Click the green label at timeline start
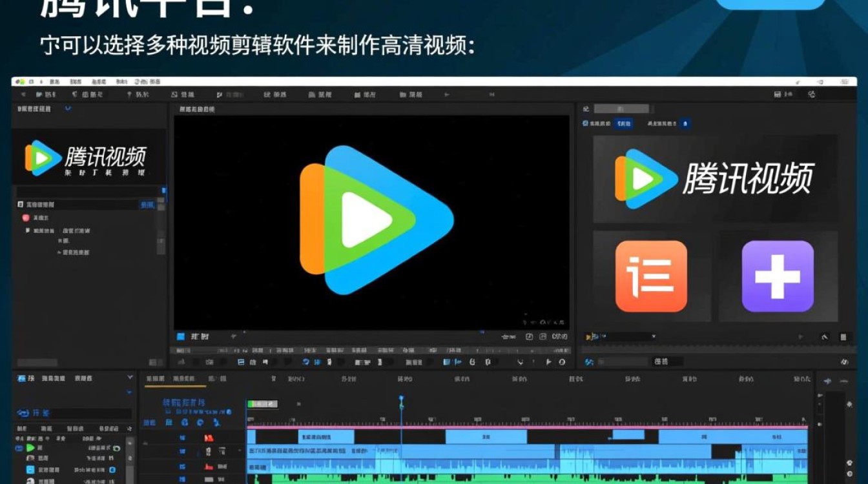The width and height of the screenshot is (868, 484). coord(263,404)
